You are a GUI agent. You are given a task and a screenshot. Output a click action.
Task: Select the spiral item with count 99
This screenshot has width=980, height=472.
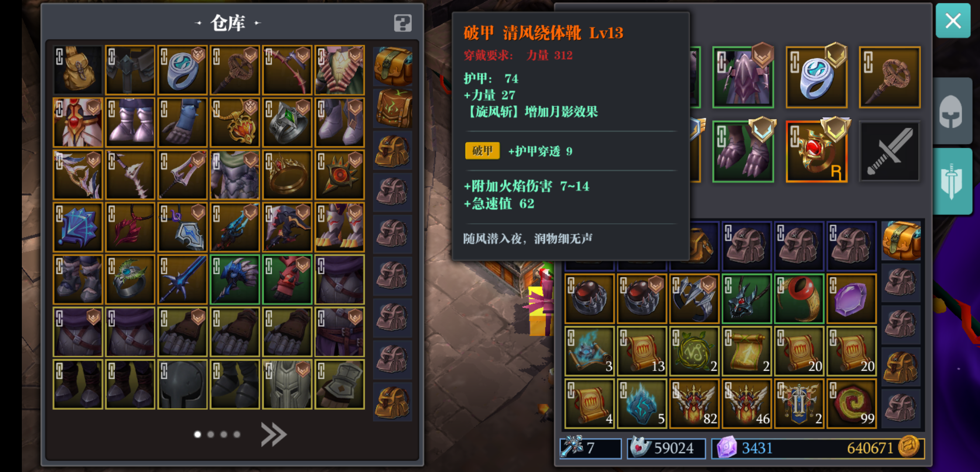pyautogui.click(x=851, y=404)
